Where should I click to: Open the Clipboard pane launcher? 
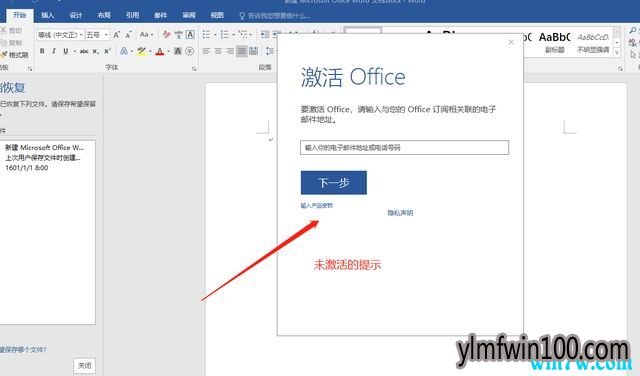(x=30, y=69)
